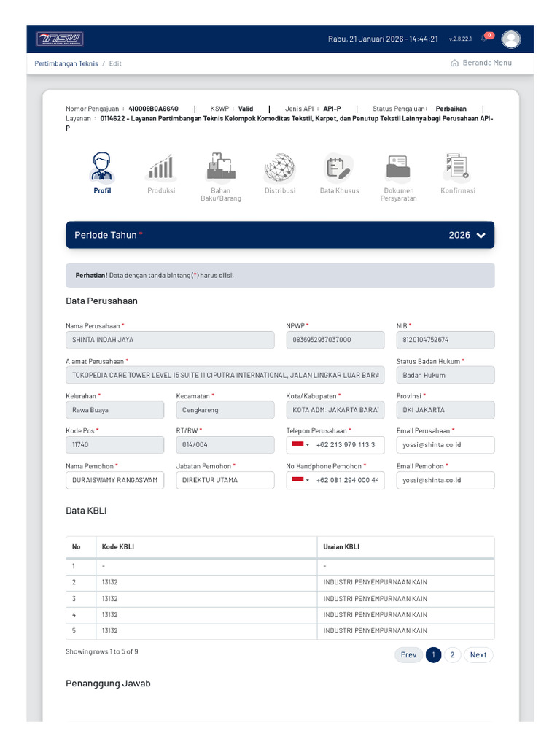Screen dimensions: 560x747
Task: Select the Profil step icon
Action: (102, 167)
